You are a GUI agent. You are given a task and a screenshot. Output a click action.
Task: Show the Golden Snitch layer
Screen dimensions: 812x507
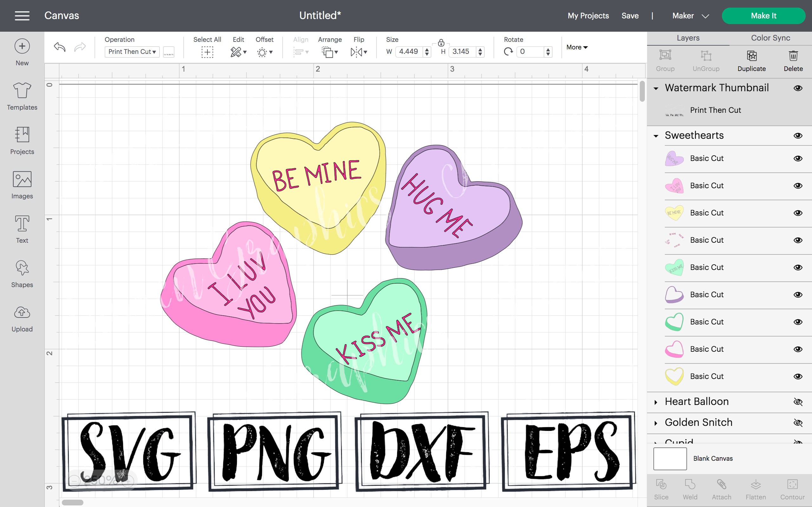click(799, 422)
